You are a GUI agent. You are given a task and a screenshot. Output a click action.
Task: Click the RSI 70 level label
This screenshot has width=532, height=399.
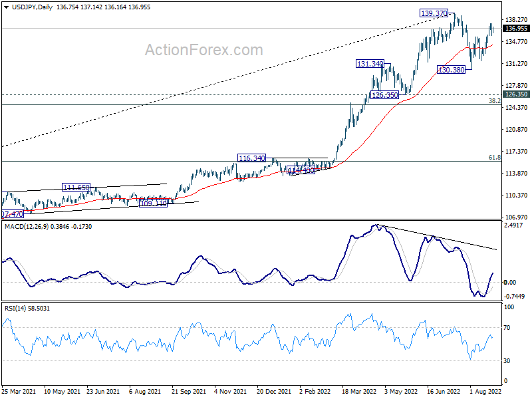pyautogui.click(x=507, y=328)
